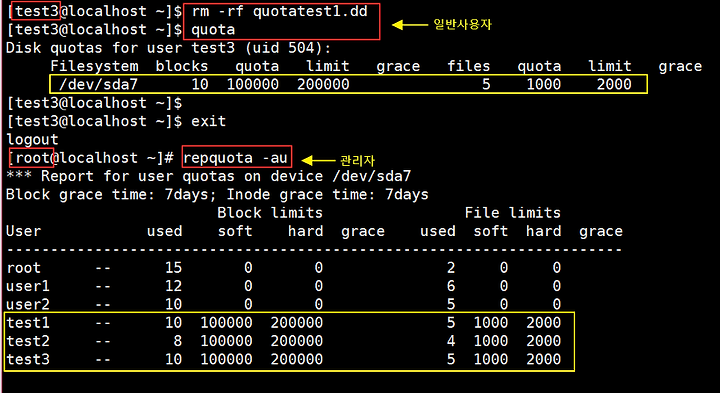The image size is (720, 393).
Task: Click '/dev/sda7' in the quota output row
Action: tap(98, 84)
